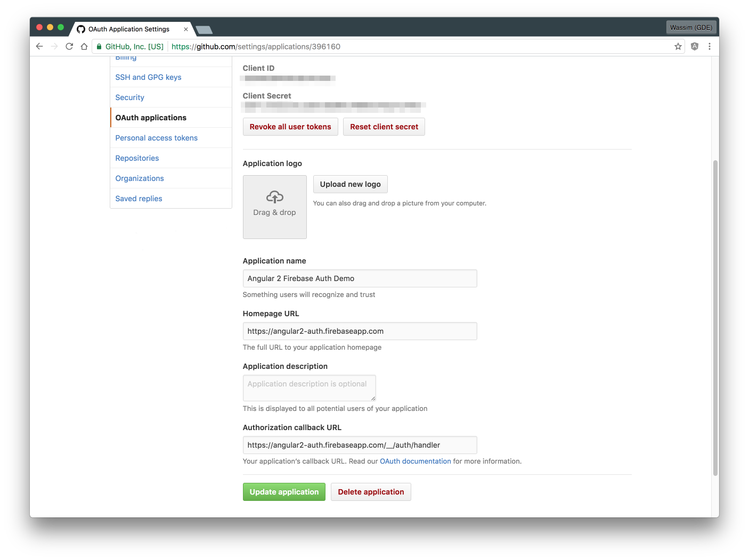This screenshot has height=560, width=749.
Task: Inspect the HTTPS secure lock badge
Action: click(99, 46)
